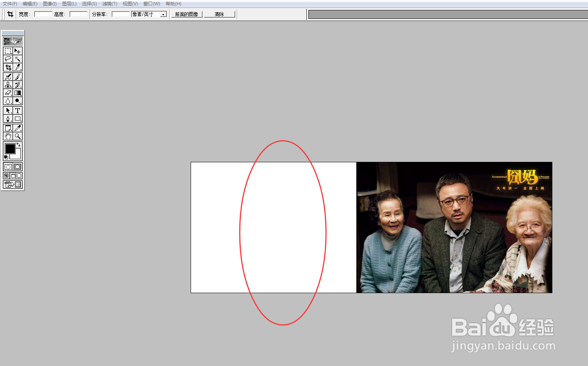Image resolution: width=588 pixels, height=366 pixels.
Task: Open the 图像(I) menu
Action: [x=50, y=4]
